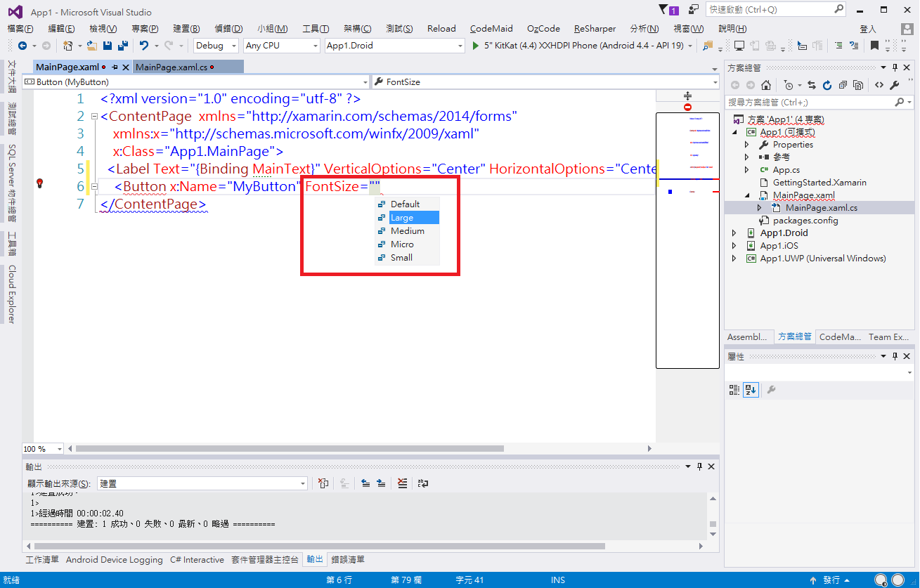Viewport: 920px width, 588px height.
Task: Toggle pin on the MainPage.xaml tab
Action: (114, 67)
